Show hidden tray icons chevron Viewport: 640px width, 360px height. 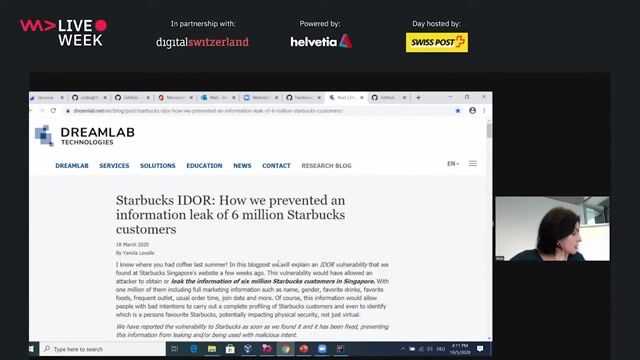[403, 349]
